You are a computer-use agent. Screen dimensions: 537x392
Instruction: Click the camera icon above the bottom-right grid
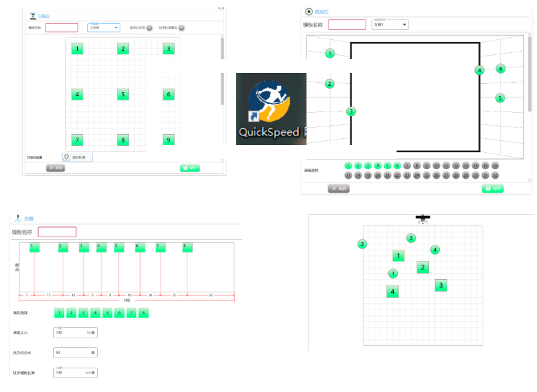click(x=422, y=218)
